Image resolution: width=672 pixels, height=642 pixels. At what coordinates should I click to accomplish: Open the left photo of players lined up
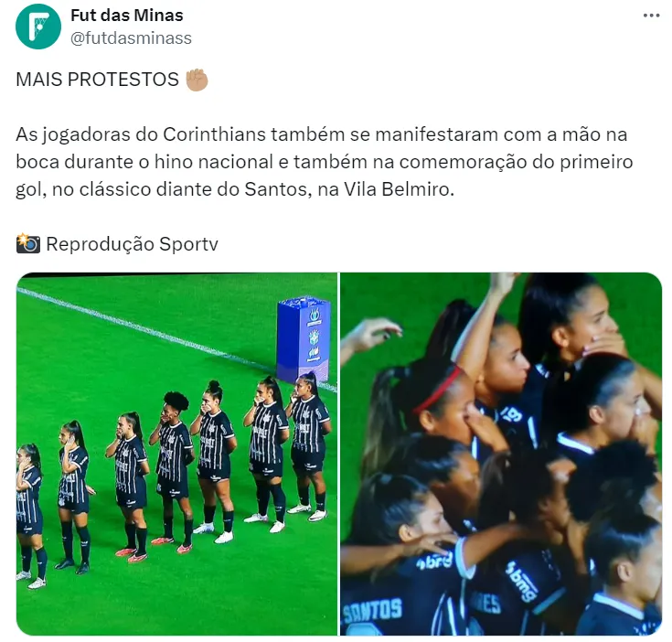coord(177,454)
